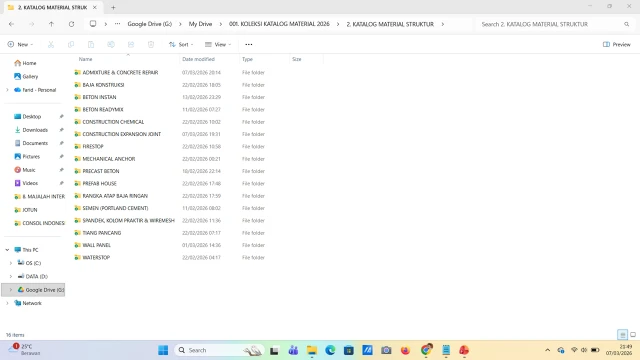The height and width of the screenshot is (360, 640).
Task: Click the Paste clipboard icon
Action: 91,44
